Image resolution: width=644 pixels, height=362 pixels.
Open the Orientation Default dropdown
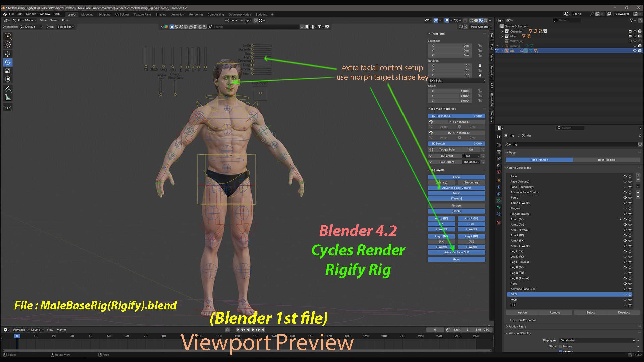coord(31,27)
